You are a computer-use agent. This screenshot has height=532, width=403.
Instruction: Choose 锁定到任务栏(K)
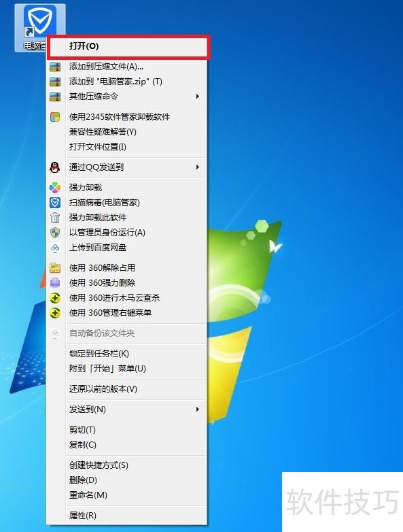(127, 354)
